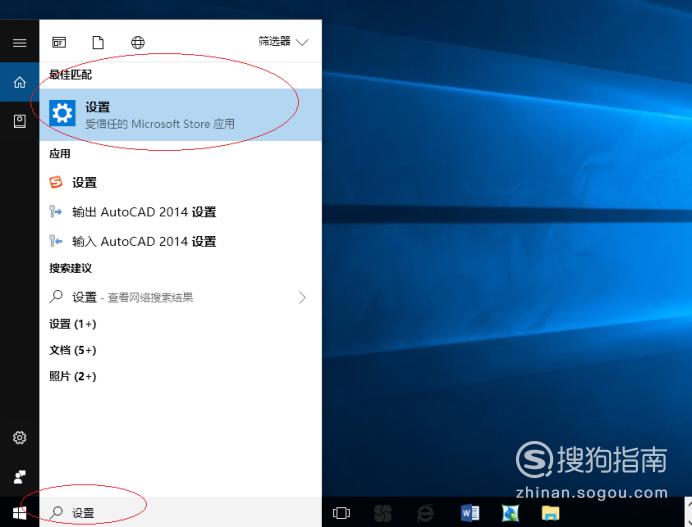
Task: Click the 最佳匹配 heading
Action: coord(71,75)
